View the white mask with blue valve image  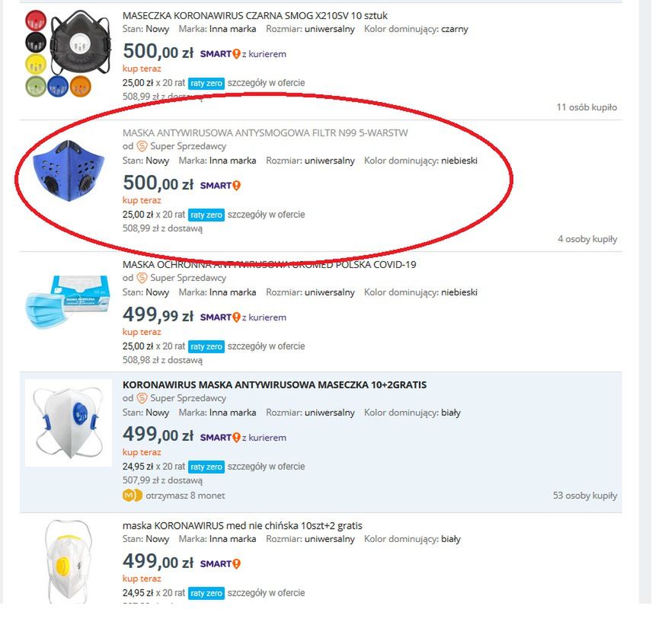point(69,422)
